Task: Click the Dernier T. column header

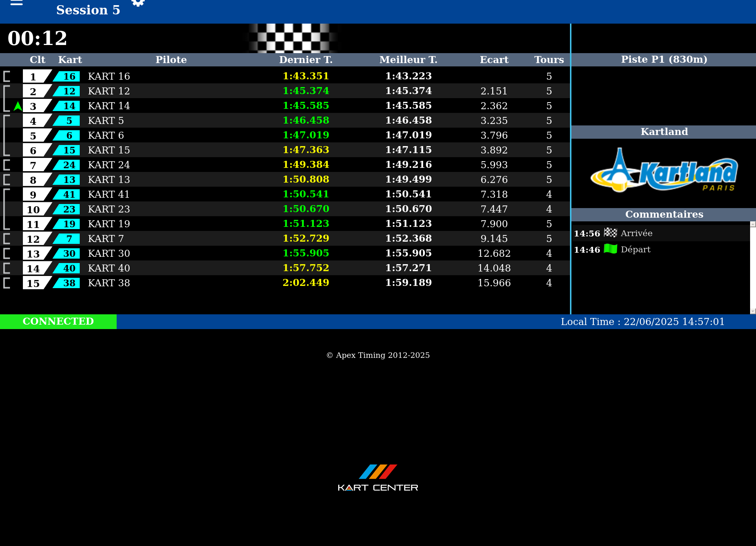Action: (x=306, y=60)
